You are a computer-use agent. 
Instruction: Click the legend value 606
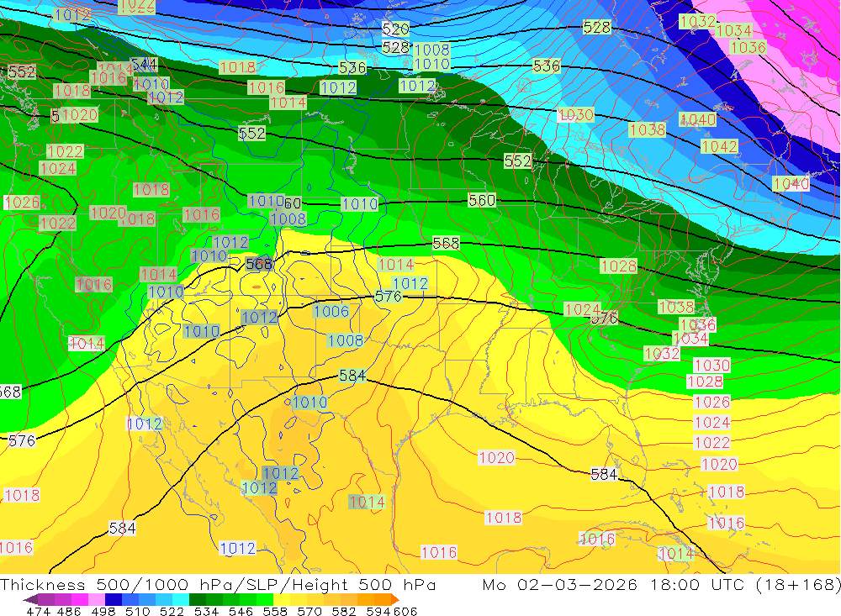click(405, 611)
